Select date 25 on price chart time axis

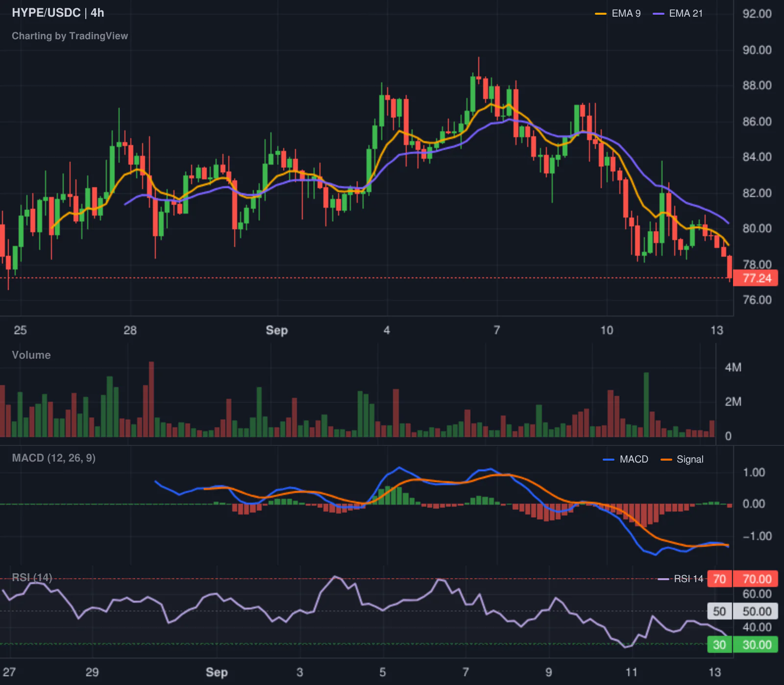click(20, 330)
